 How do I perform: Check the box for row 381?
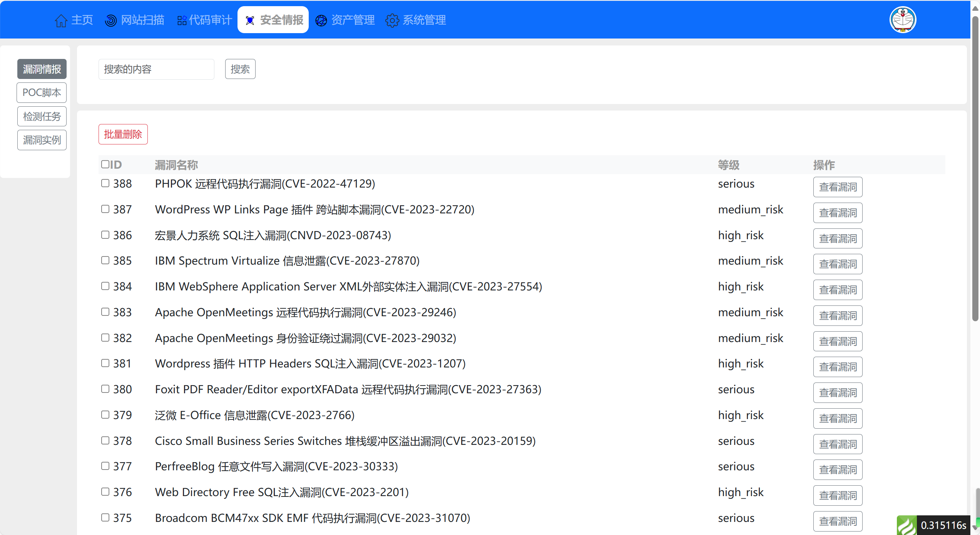(x=105, y=363)
